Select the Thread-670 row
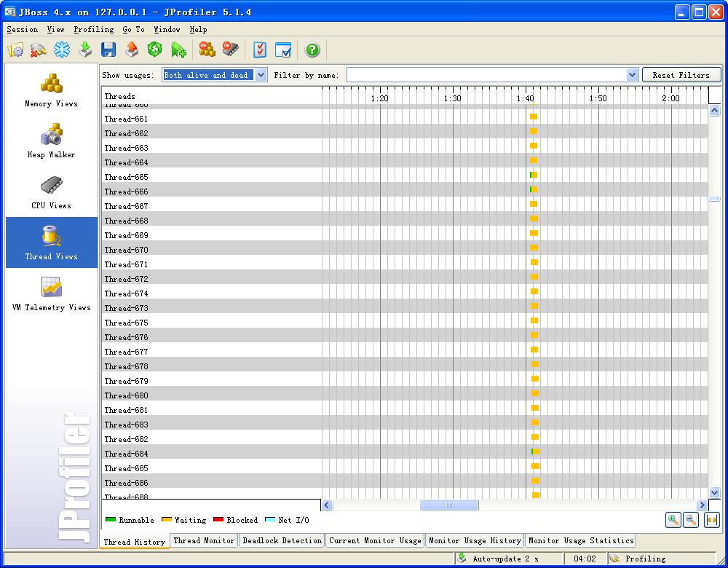The height and width of the screenshot is (568, 728). (x=405, y=248)
